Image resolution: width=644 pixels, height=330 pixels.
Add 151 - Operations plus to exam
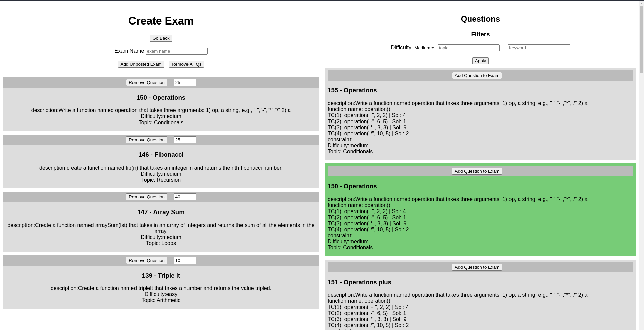pos(477,267)
